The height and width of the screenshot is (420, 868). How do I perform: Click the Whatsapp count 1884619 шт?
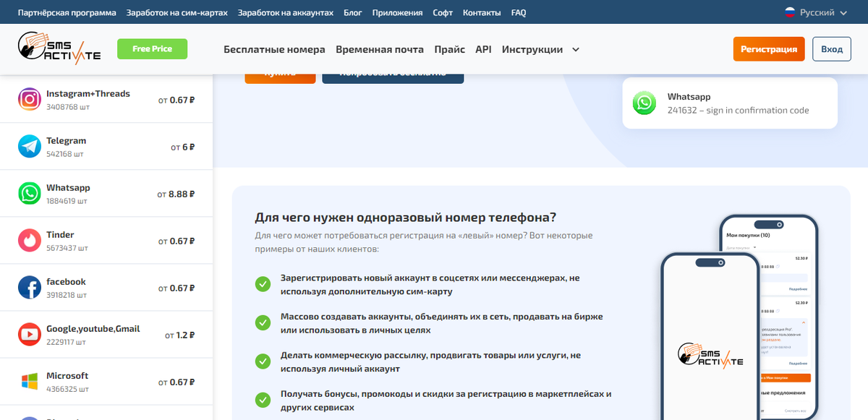click(67, 201)
